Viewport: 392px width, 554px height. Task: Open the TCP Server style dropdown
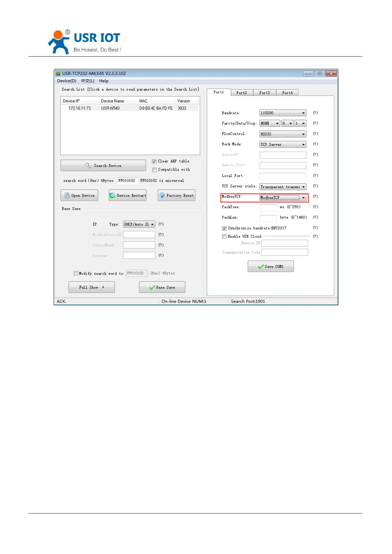tap(283, 187)
